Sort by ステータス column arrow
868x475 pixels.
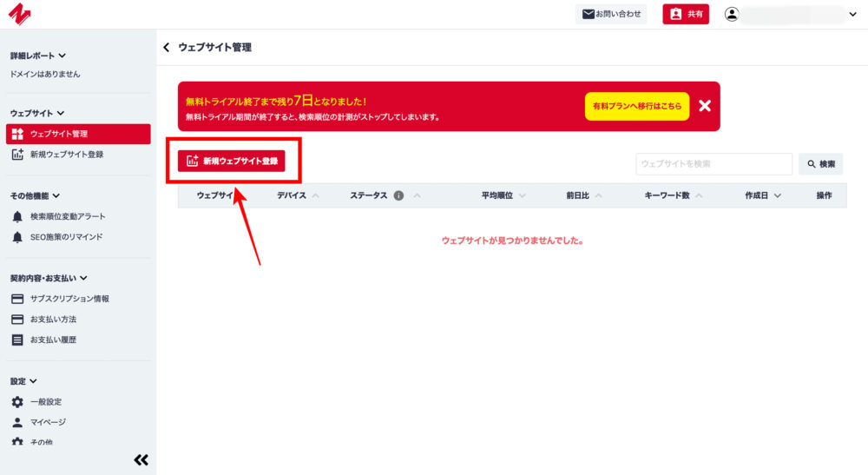[417, 195]
